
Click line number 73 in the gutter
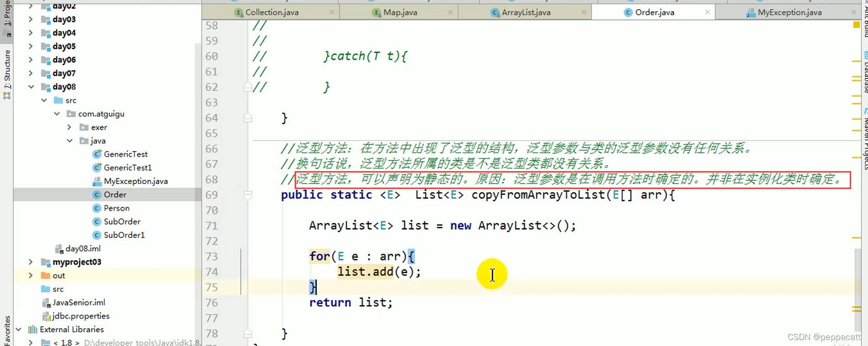212,256
